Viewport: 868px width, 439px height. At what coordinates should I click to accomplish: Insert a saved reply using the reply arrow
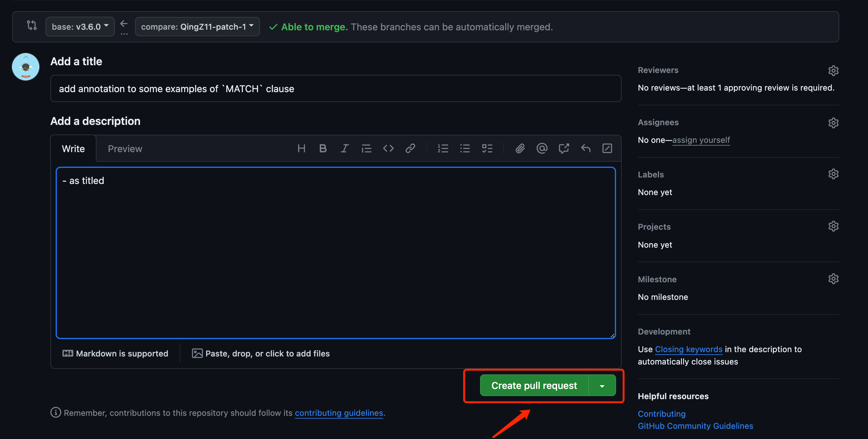click(x=586, y=149)
